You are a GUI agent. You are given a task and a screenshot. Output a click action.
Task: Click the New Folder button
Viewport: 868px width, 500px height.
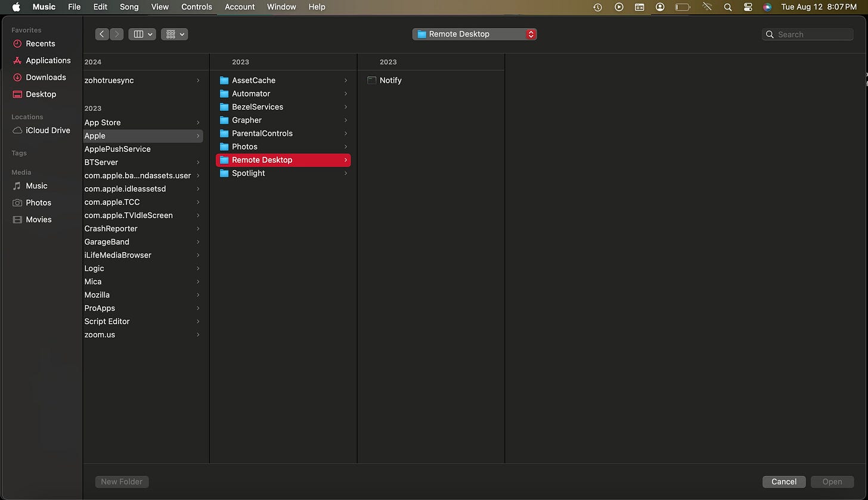point(122,482)
